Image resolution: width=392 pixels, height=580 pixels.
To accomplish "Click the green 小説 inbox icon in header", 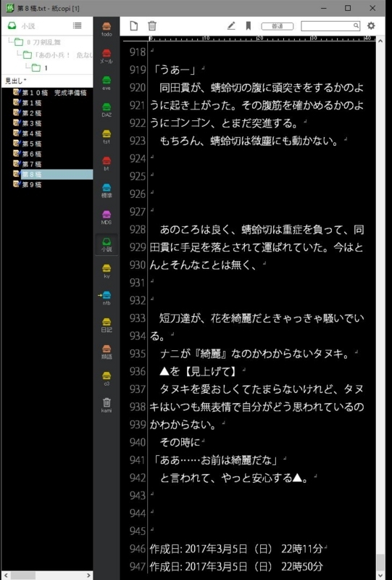I will [12, 25].
